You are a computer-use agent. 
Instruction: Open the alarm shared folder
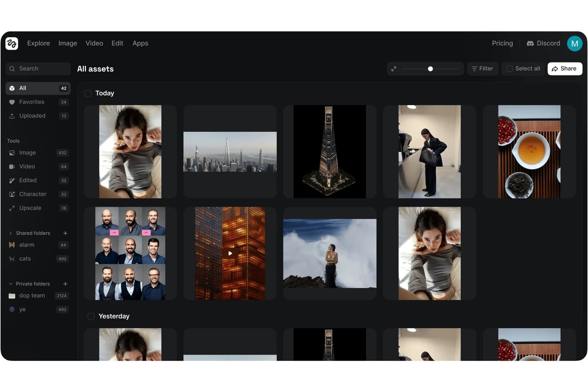(x=38, y=245)
